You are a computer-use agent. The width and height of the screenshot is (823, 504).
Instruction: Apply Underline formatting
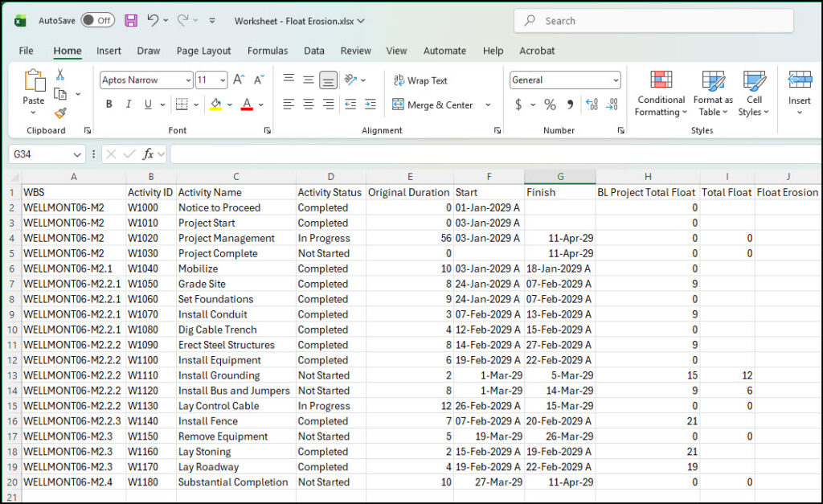[148, 104]
